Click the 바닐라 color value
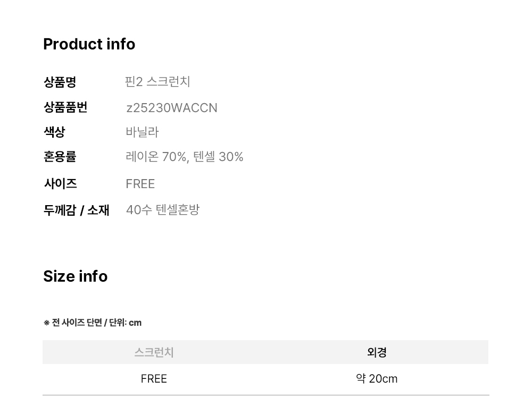This screenshot has height=406, width=532. (142, 132)
